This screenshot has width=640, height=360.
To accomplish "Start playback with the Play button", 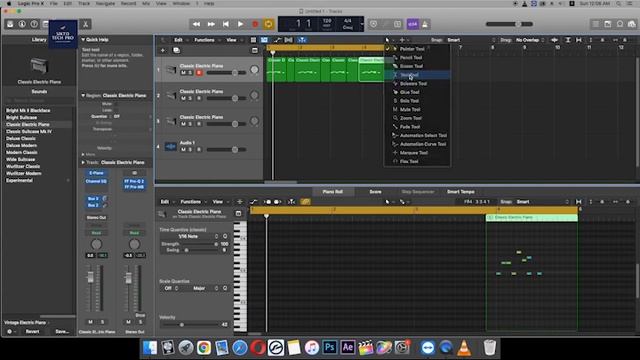I will [240, 24].
